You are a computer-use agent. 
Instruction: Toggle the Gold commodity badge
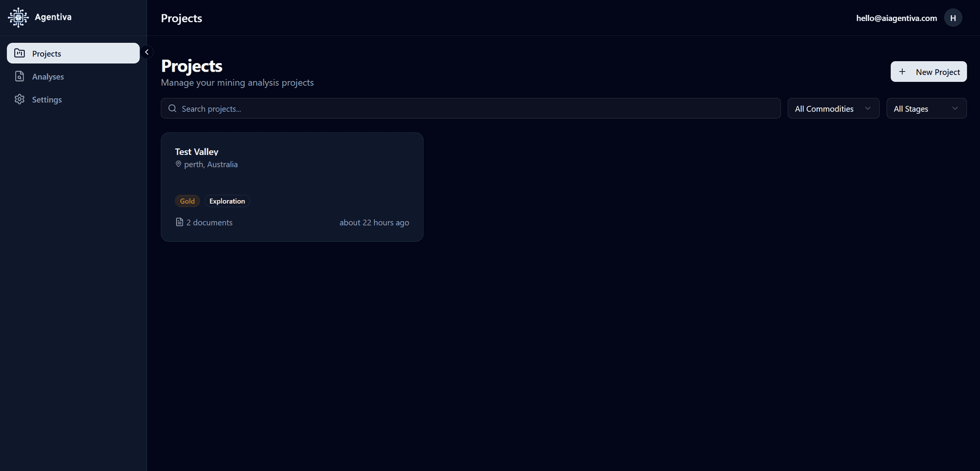(187, 201)
